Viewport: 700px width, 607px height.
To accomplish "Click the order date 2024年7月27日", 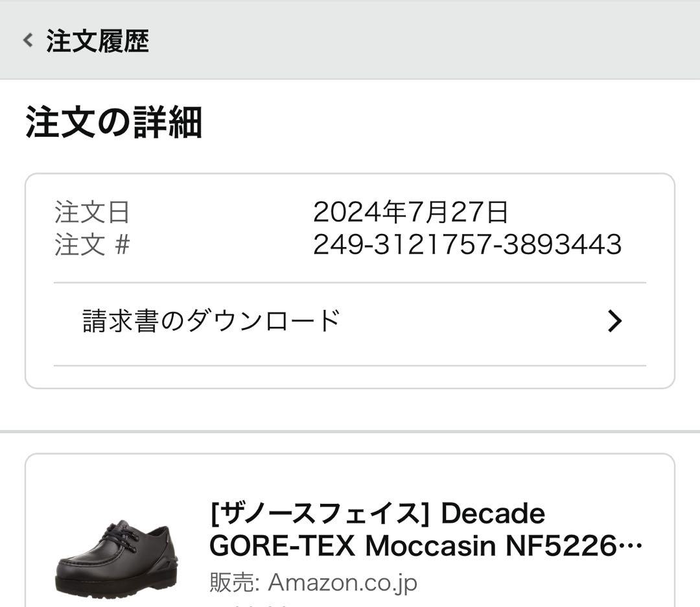I will point(411,210).
